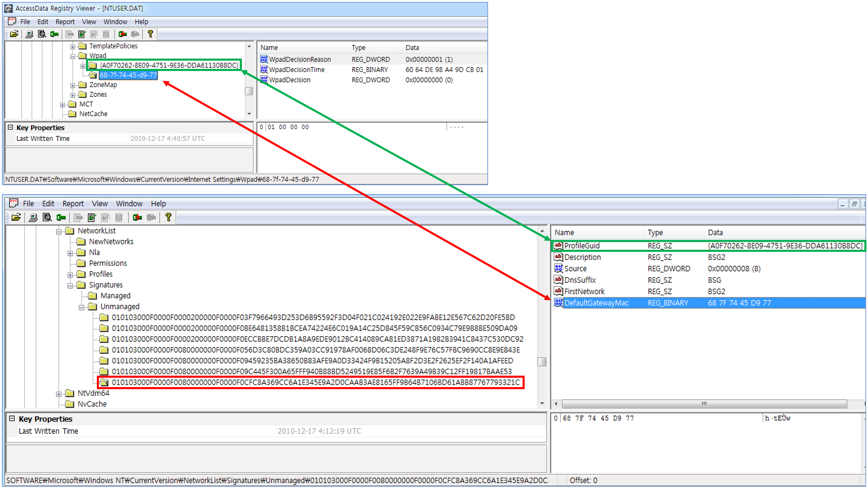Image resolution: width=868 pixels, height=489 pixels.
Task: Click vertical scrollbar thumb in SOFTWARE tree pane
Action: click(542, 362)
